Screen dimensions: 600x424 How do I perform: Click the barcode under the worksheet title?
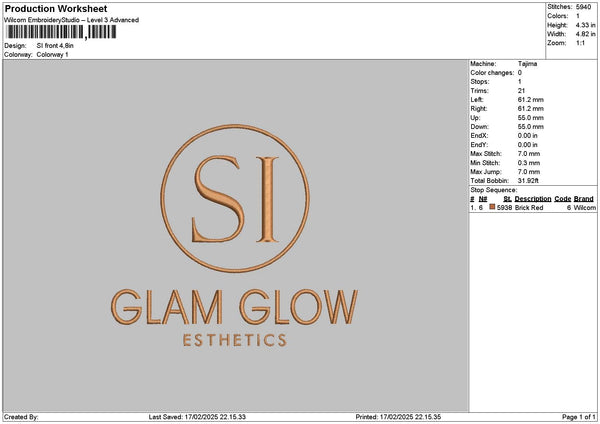pos(62,32)
